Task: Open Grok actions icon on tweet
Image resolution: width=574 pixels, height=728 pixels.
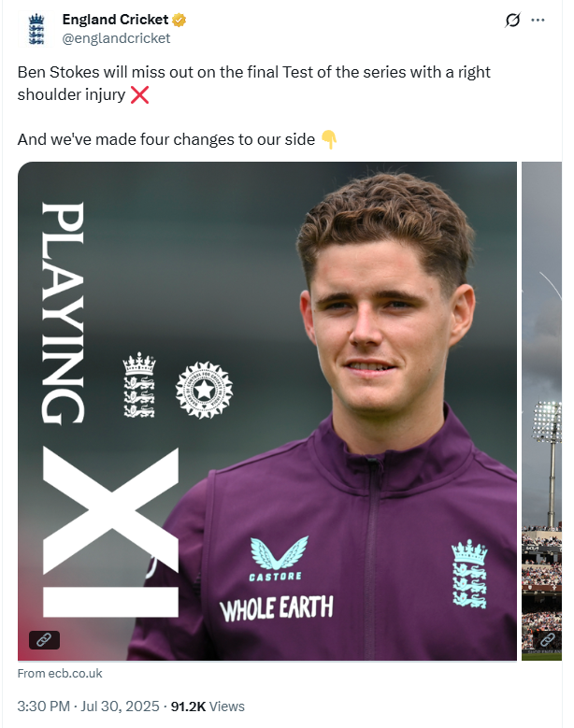Action: (511, 21)
